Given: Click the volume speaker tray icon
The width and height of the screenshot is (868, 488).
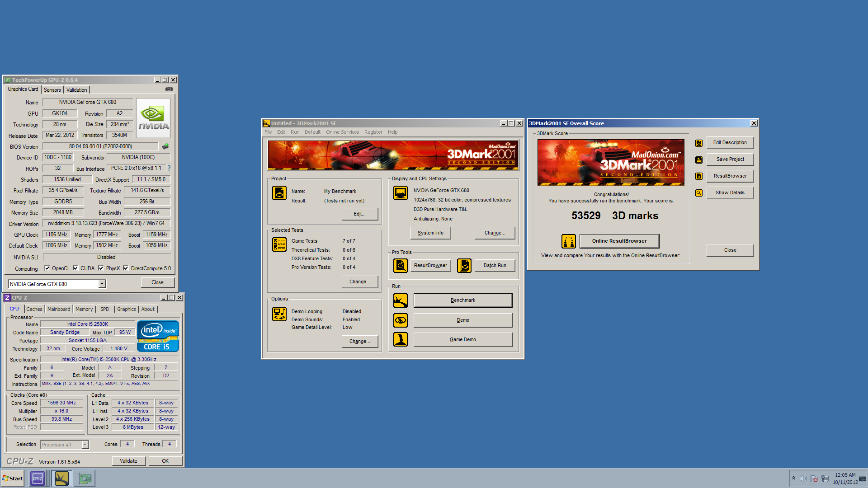Looking at the screenshot, I should point(803,479).
